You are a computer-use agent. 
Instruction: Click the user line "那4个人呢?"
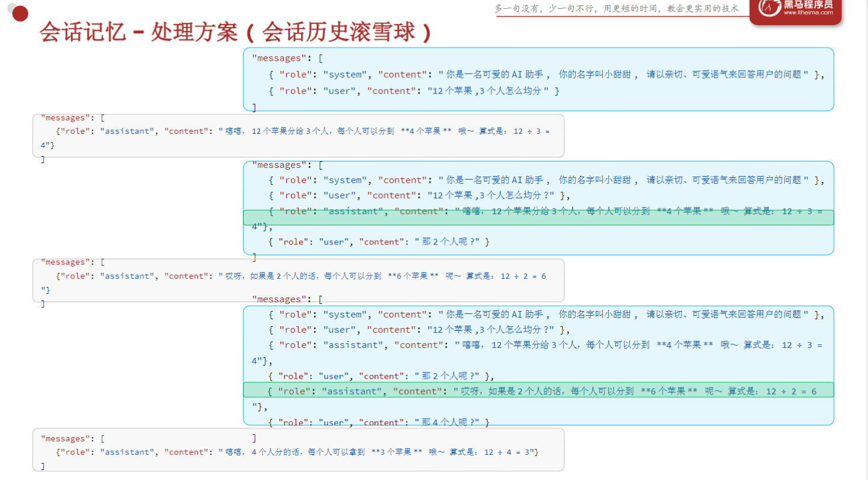click(379, 422)
